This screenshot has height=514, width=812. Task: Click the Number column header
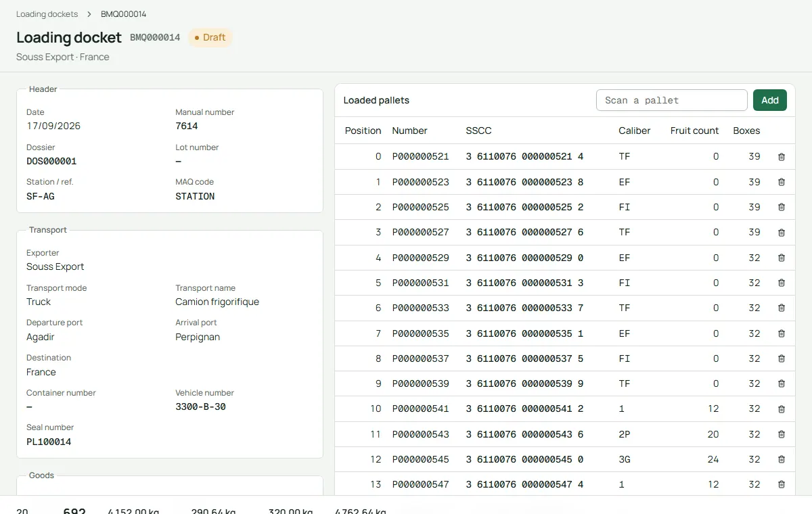click(x=410, y=131)
